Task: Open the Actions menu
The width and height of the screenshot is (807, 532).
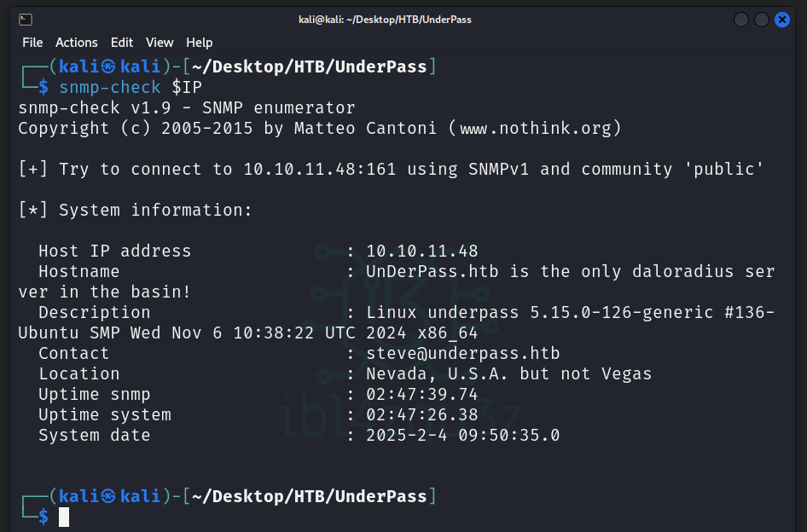Action: pos(77,42)
